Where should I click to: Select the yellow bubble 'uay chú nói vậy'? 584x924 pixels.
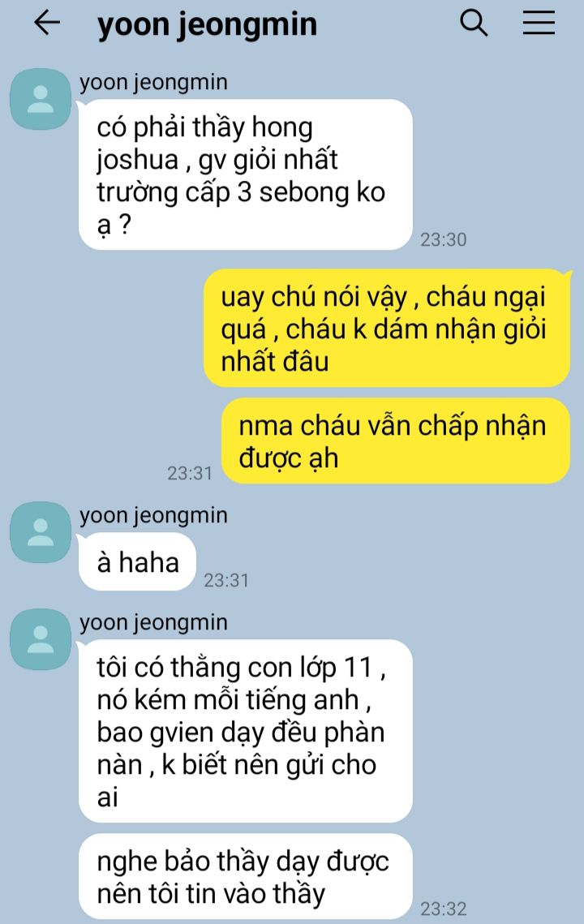point(387,329)
